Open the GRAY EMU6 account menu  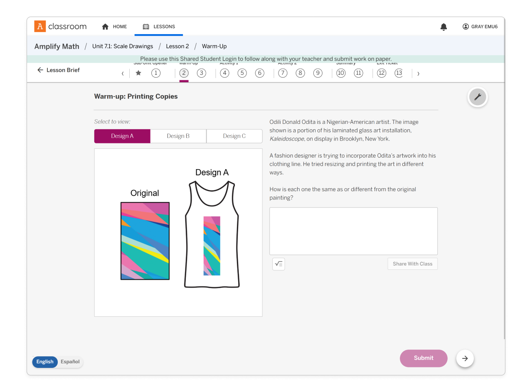[480, 27]
